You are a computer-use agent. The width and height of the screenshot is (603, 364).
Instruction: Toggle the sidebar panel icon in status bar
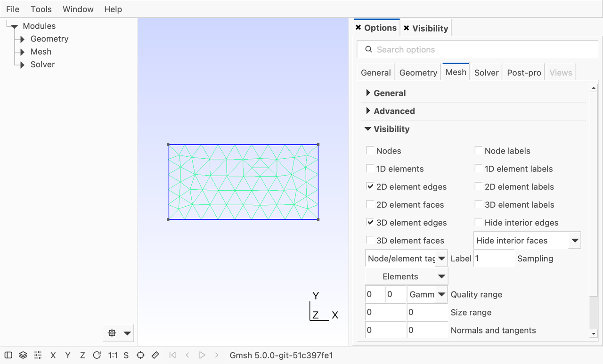pos(8,355)
